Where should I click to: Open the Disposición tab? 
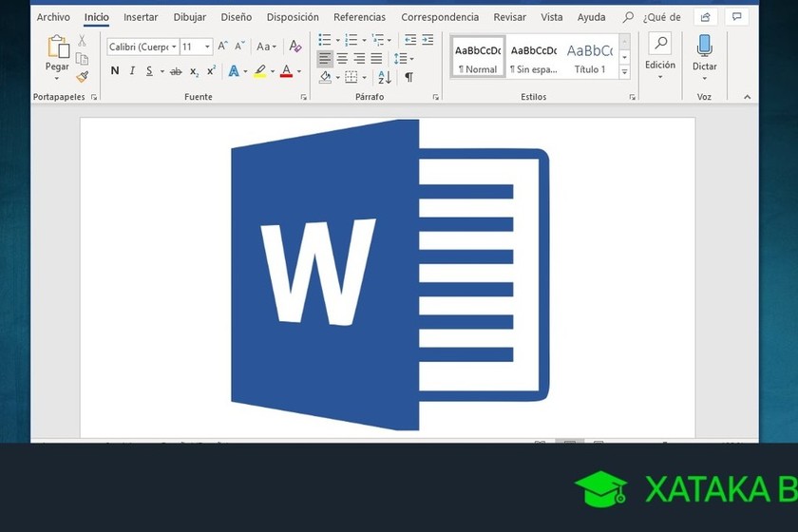pyautogui.click(x=293, y=17)
